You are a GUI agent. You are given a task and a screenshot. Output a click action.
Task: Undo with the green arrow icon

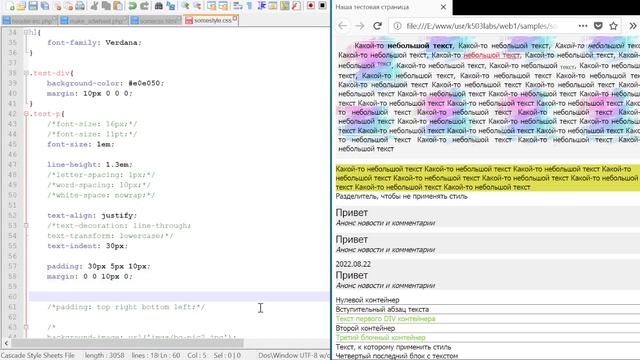click(132, 6)
